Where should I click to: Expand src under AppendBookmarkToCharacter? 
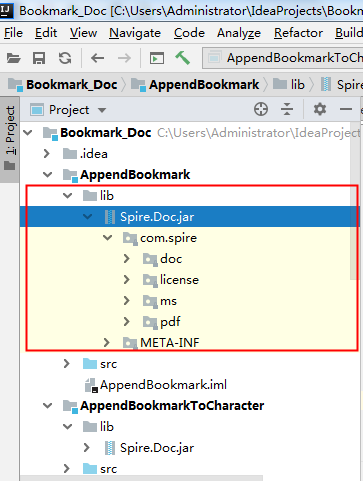click(67, 469)
